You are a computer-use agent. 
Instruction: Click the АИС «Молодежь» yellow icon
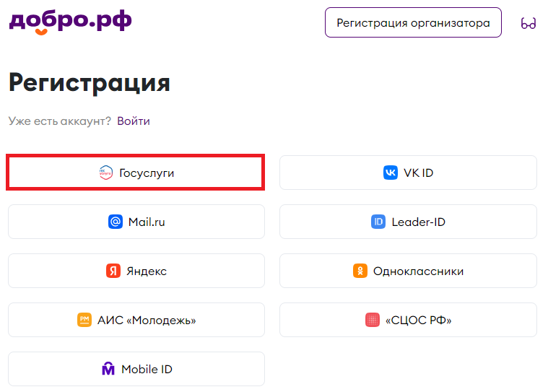(x=84, y=320)
